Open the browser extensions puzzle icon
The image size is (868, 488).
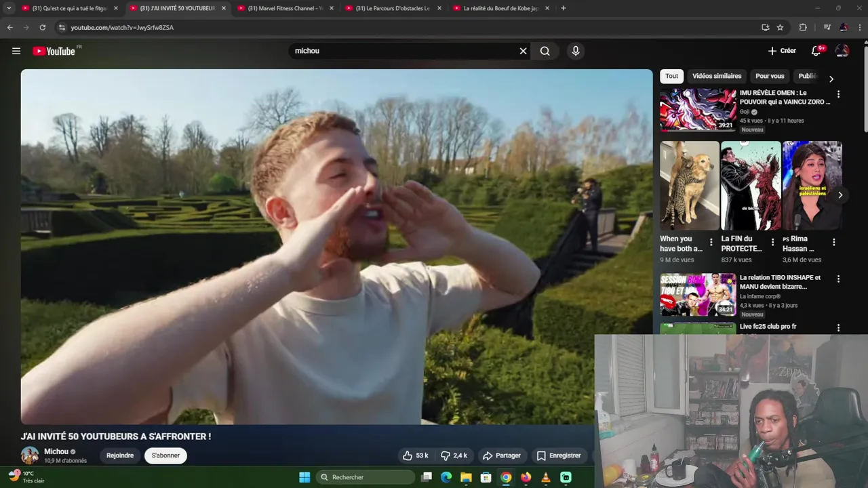(803, 27)
